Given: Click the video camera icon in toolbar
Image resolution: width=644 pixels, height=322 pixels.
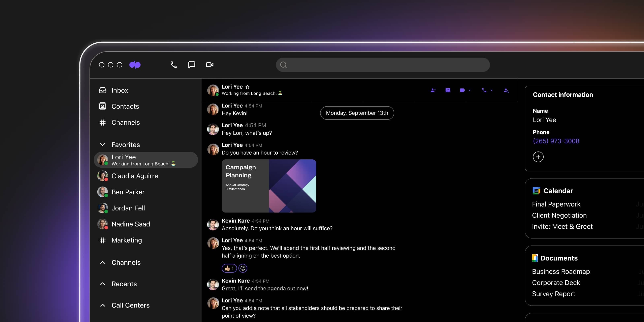Looking at the screenshot, I should 210,64.
